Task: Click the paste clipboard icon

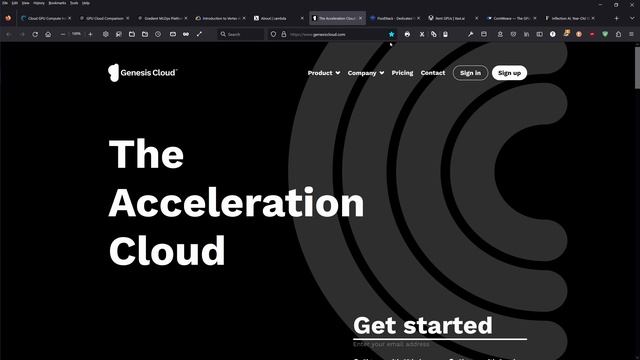Action: [x=445, y=34]
